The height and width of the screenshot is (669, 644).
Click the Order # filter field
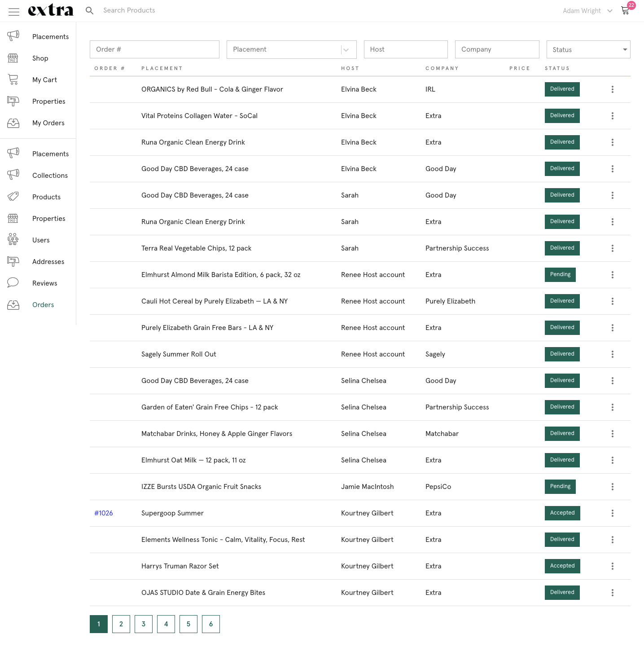pos(154,49)
